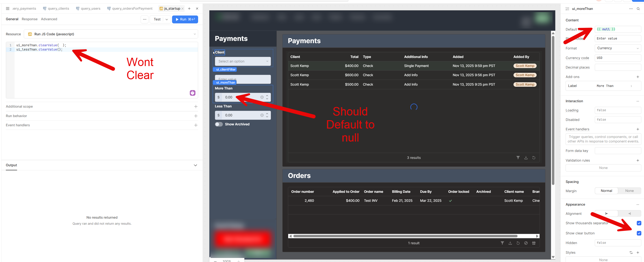Image resolution: width=644 pixels, height=262 pixels.
Task: Uncheck Show clear button
Action: 639,233
